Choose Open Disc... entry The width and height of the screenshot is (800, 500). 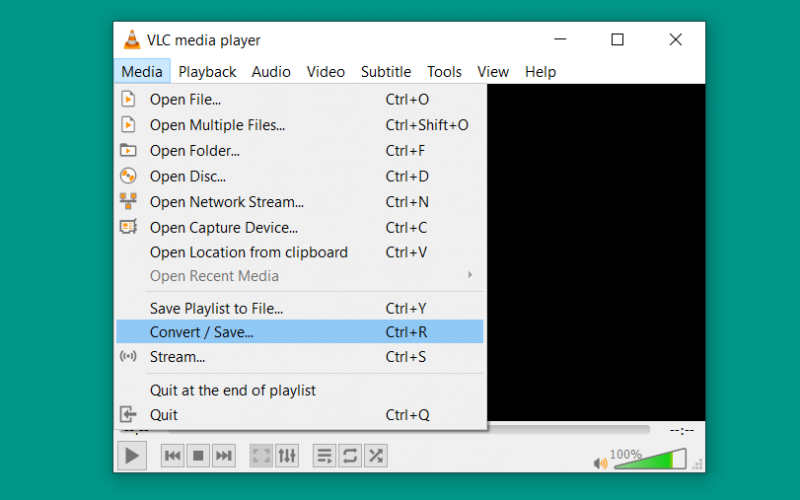[x=299, y=176]
